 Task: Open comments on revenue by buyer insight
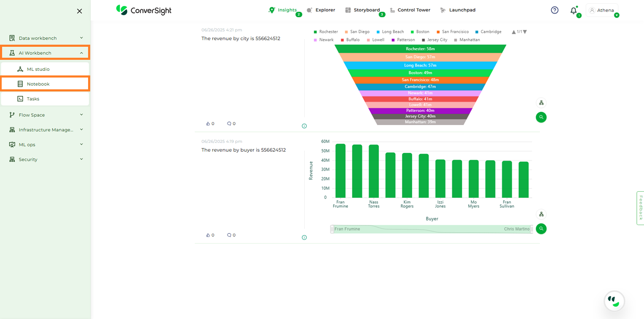point(229,235)
